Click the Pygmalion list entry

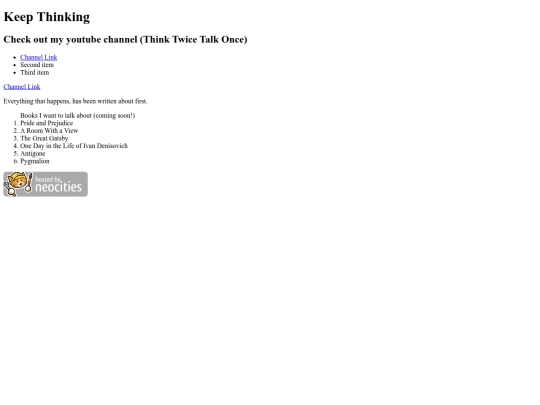(35, 161)
